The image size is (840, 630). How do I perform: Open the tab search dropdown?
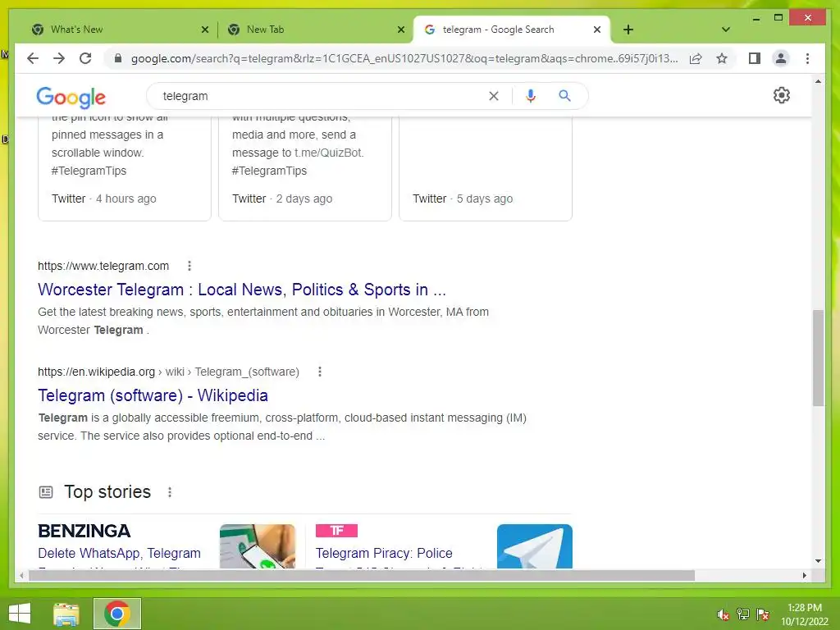(726, 30)
